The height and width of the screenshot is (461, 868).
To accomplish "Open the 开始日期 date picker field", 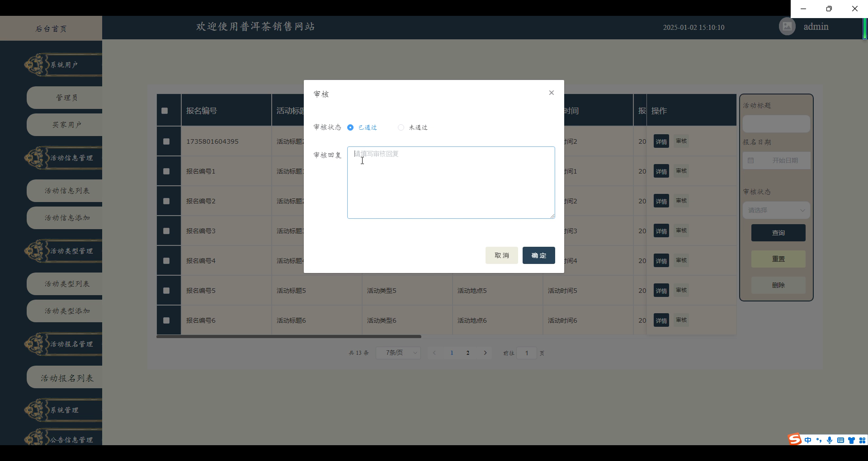I will pyautogui.click(x=776, y=160).
